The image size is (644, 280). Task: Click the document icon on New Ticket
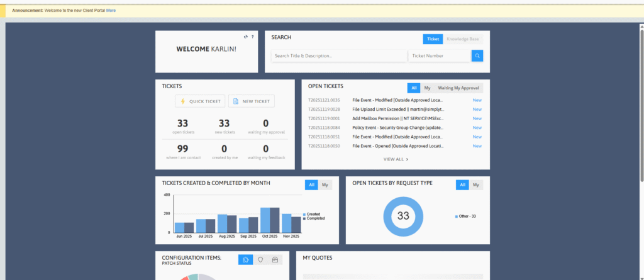[x=235, y=101]
